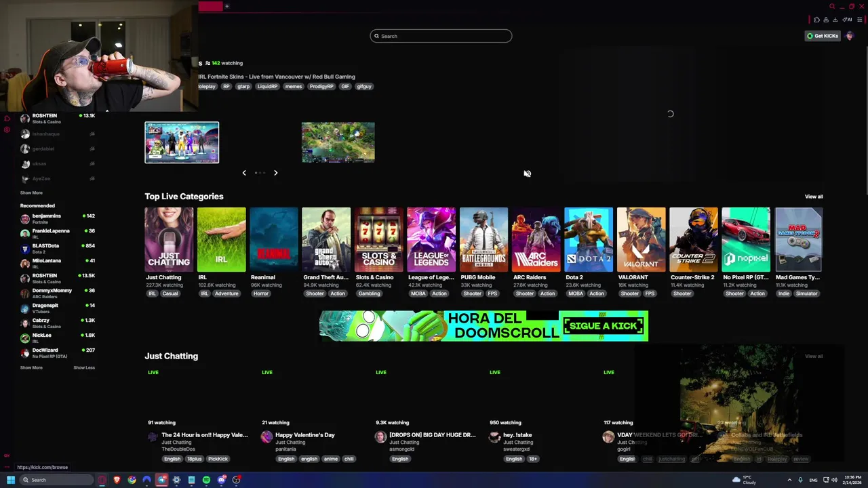This screenshot has width=868, height=488.
Task: Open Just Chatting section heading
Action: point(171,356)
